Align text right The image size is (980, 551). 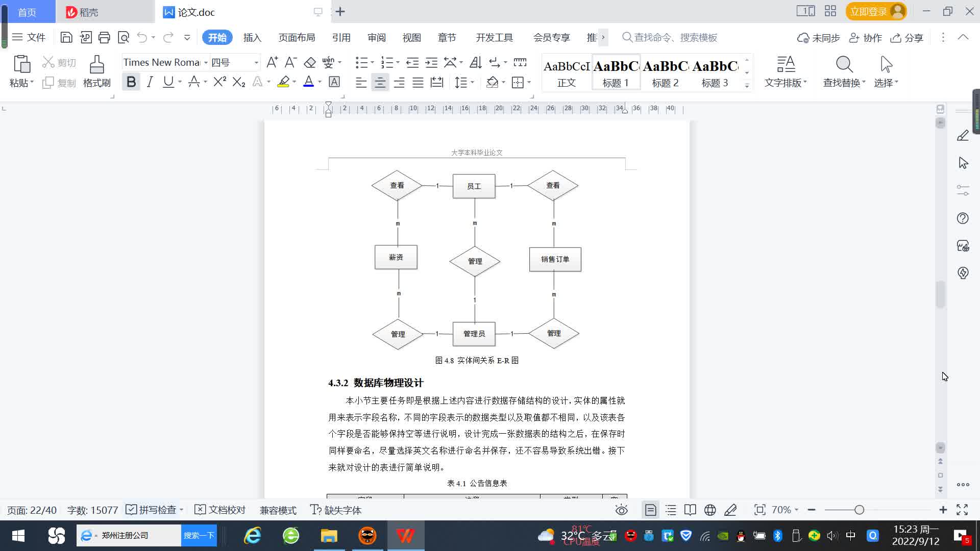(x=399, y=82)
